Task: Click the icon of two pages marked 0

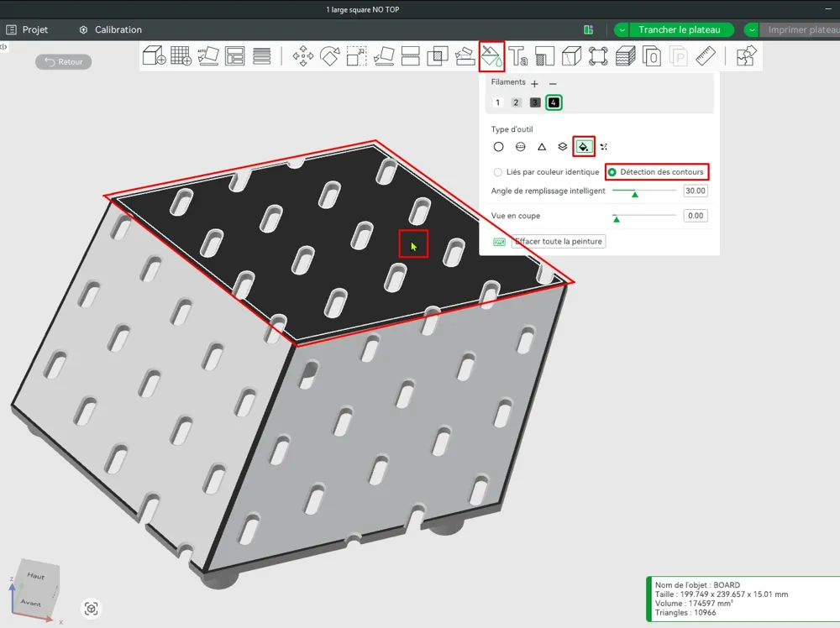Action: click(x=652, y=55)
